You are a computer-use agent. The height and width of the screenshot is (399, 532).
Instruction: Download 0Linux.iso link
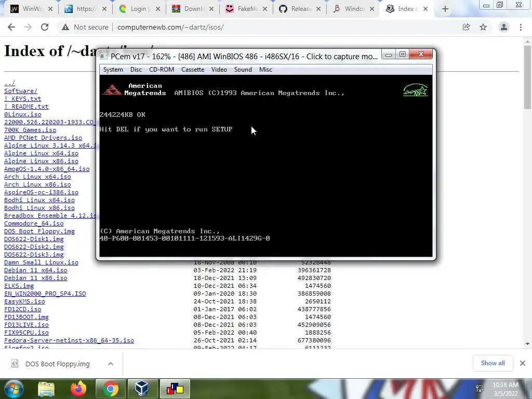coord(22,114)
